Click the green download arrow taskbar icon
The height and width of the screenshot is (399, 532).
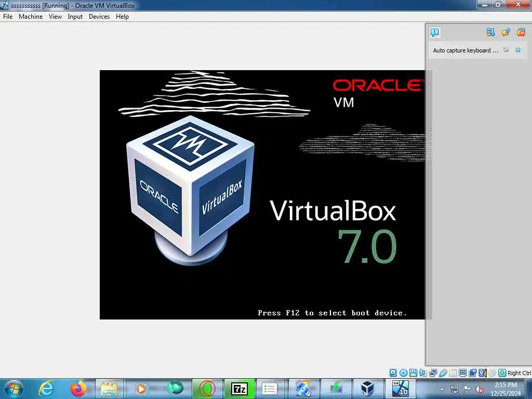tap(336, 389)
